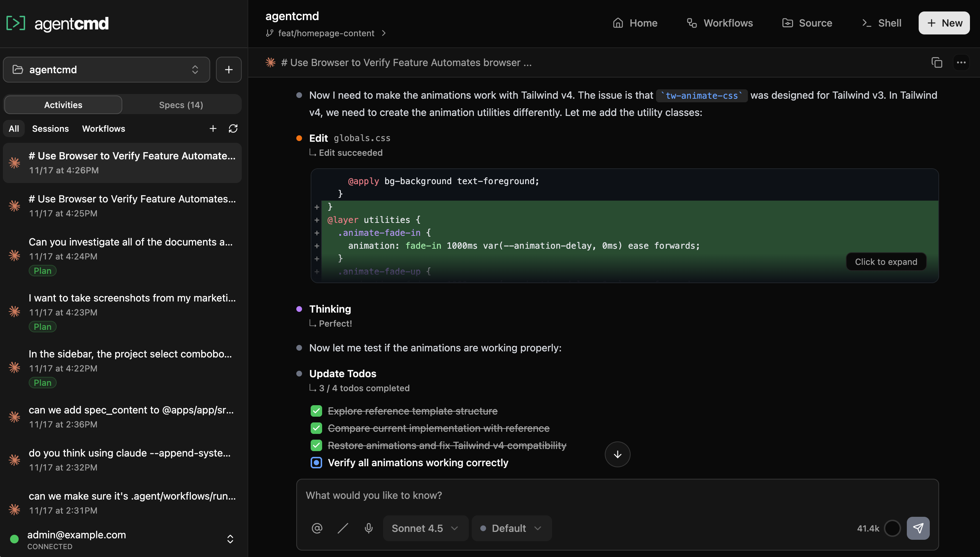Create new session with the plus icon
This screenshot has width=980, height=557.
coord(213,128)
